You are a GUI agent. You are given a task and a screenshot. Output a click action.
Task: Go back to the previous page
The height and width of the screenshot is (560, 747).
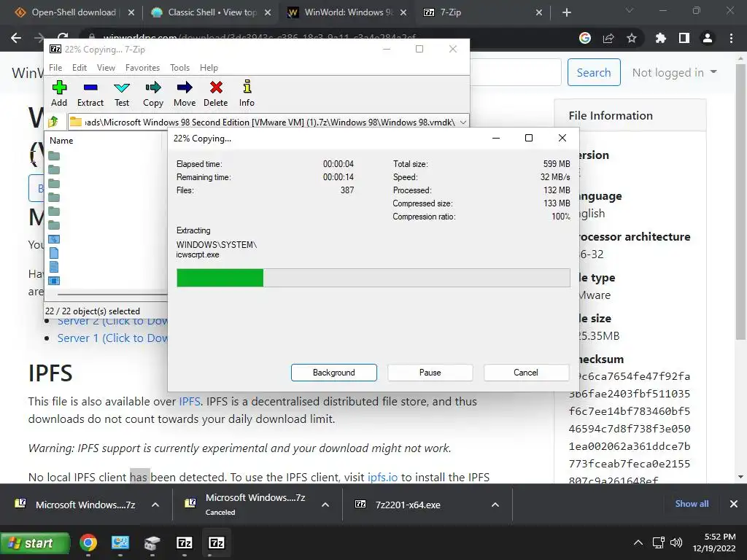(16, 38)
